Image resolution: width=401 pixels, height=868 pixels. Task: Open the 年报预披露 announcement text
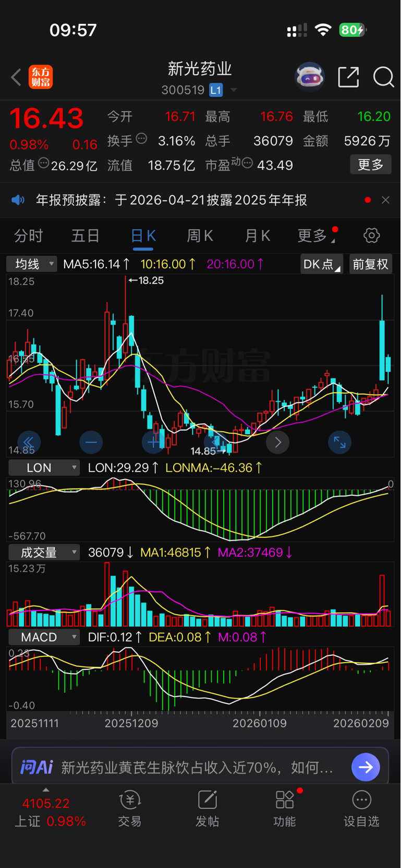pyautogui.click(x=172, y=200)
